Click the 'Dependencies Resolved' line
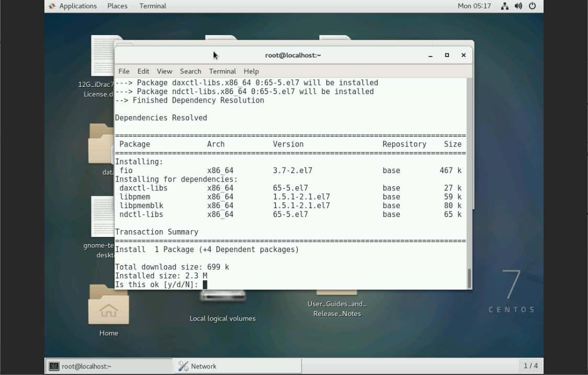 coord(161,118)
